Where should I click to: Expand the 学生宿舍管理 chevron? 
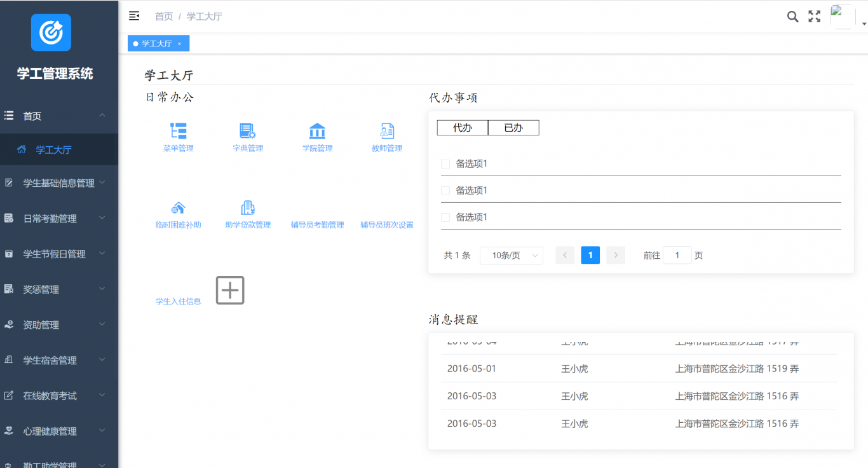click(x=102, y=359)
